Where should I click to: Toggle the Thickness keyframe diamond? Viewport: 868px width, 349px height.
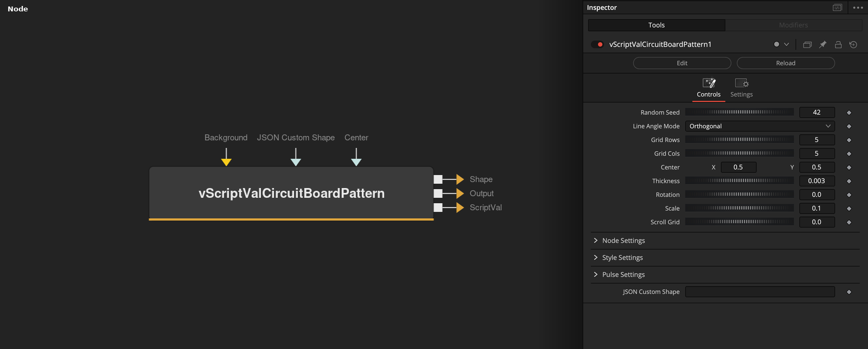849,181
